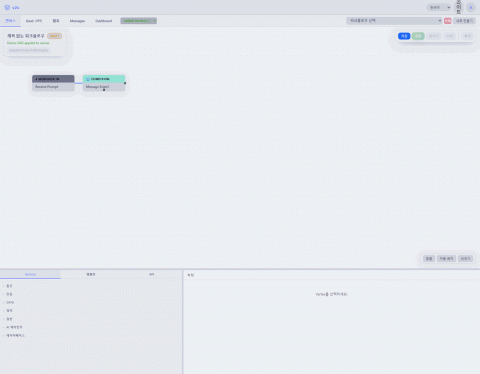Open the language dropdown in header
This screenshot has width=480, height=374.
tap(439, 7)
